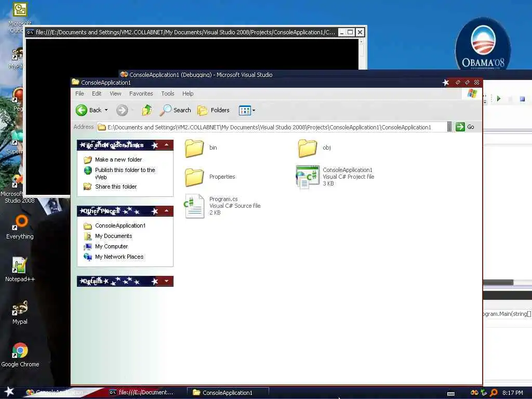
Task: Open the Tools menu
Action: (168, 94)
